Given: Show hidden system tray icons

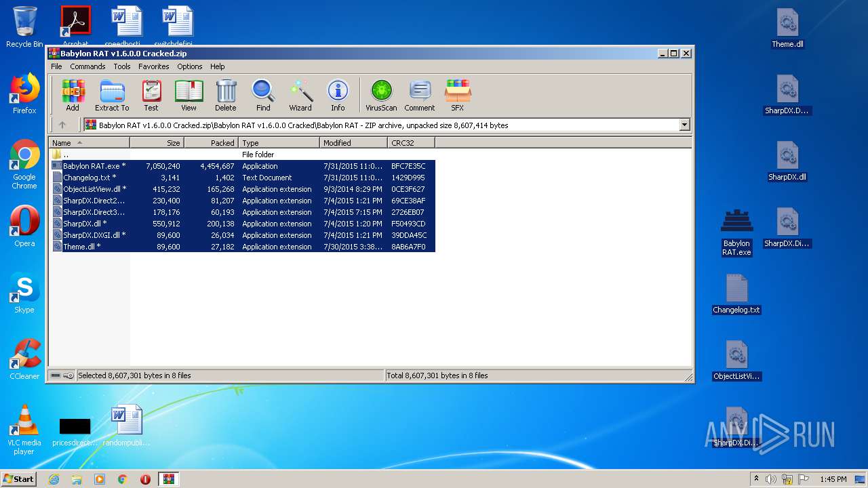Looking at the screenshot, I should click(x=756, y=479).
